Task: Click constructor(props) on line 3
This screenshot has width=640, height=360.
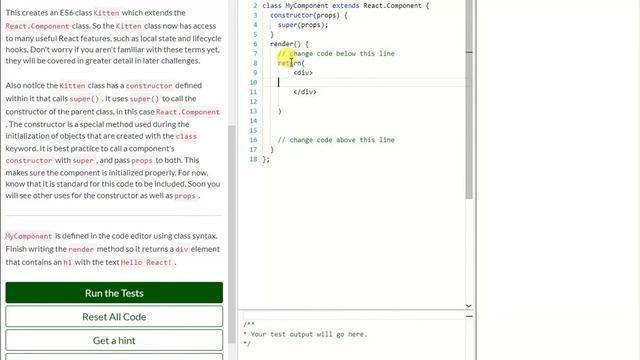Action: [309, 15]
